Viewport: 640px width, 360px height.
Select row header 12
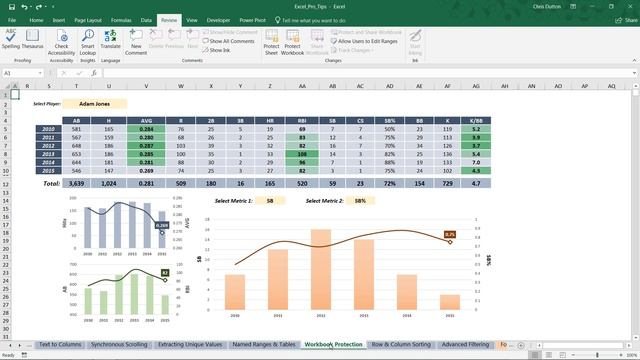click(6, 184)
